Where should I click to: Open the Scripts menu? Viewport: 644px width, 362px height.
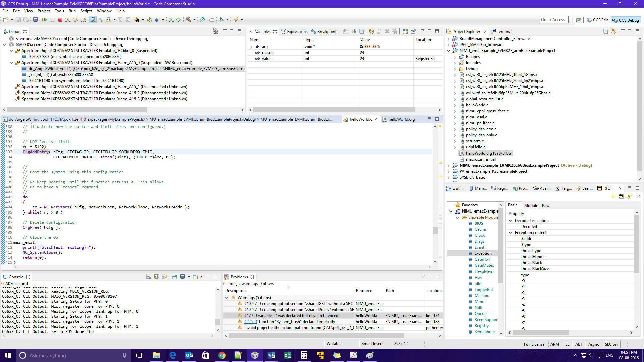click(86, 11)
